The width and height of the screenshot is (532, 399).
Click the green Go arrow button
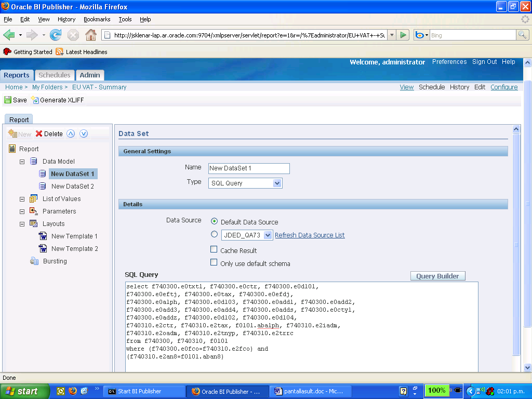(x=403, y=35)
